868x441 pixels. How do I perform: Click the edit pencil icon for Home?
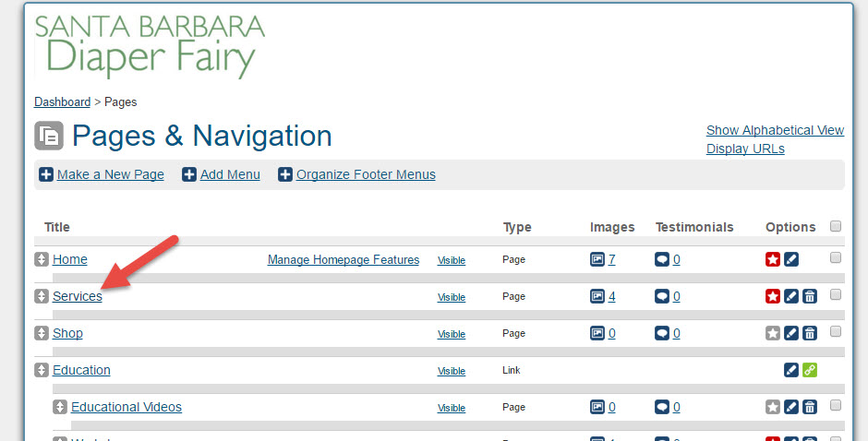click(791, 259)
